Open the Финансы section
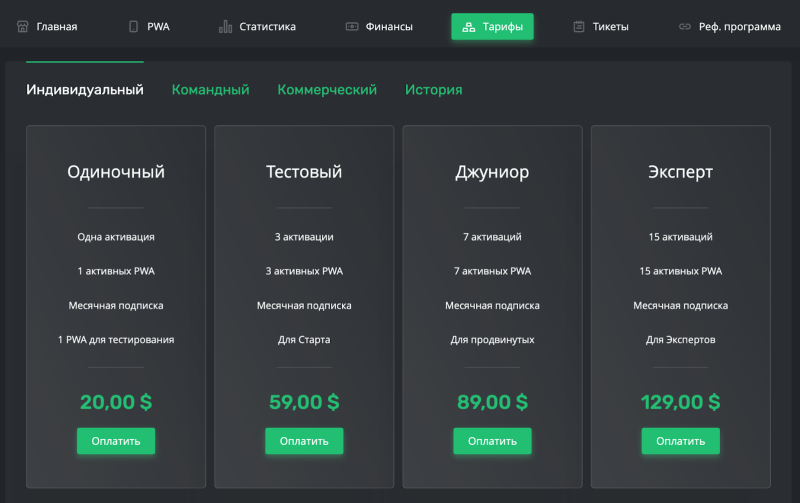The image size is (800, 503). click(x=389, y=27)
